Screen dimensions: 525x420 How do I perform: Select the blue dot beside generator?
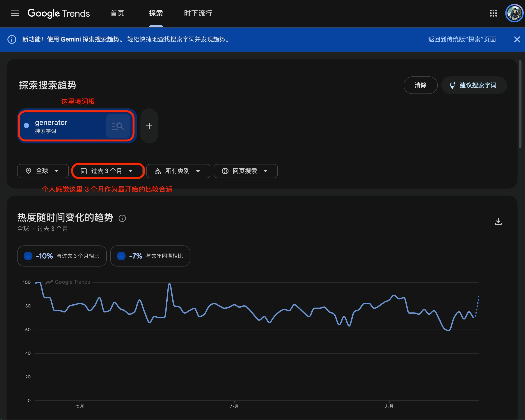26,125
